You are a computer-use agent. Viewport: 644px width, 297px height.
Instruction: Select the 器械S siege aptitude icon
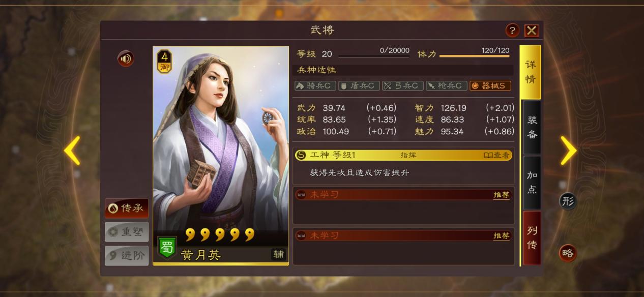point(490,86)
